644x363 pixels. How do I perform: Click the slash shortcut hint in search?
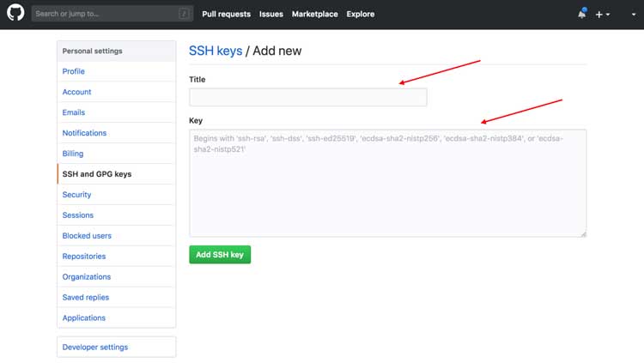(184, 14)
